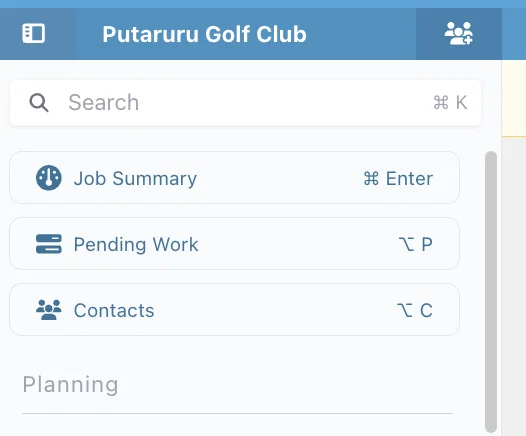The image size is (526, 436).
Task: Click the Planning section heading
Action: point(70,384)
